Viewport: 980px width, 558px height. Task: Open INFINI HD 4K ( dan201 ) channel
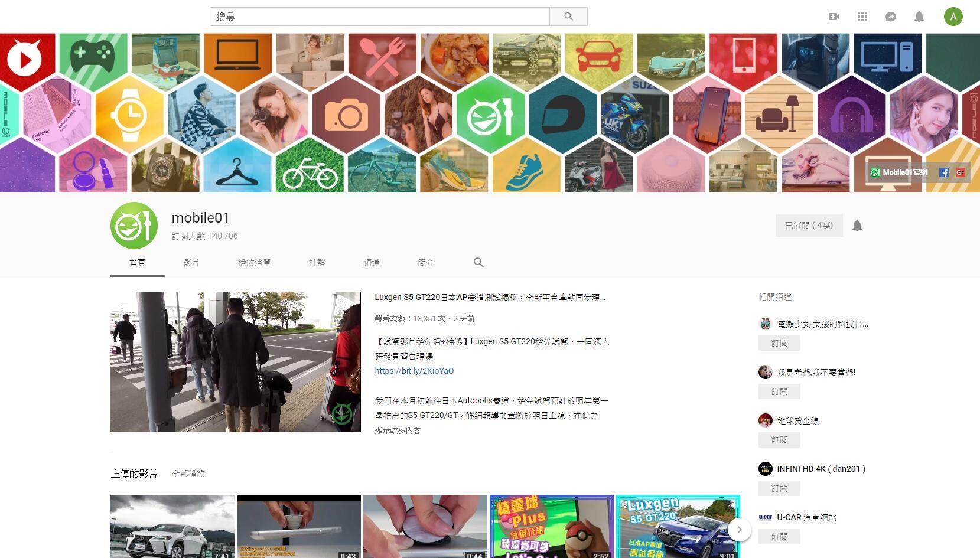[x=821, y=469]
